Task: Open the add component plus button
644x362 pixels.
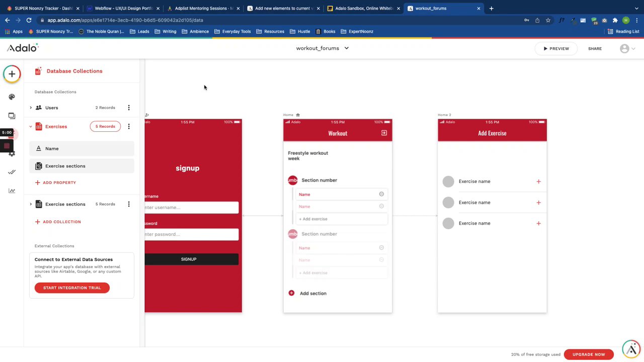Action: click(12, 74)
